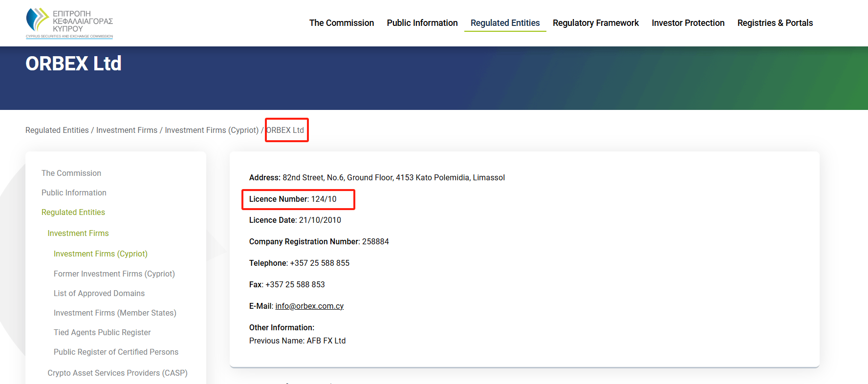Open Crypto Asset Services Providers (CASP)
This screenshot has height=384, width=868.
[x=117, y=373]
